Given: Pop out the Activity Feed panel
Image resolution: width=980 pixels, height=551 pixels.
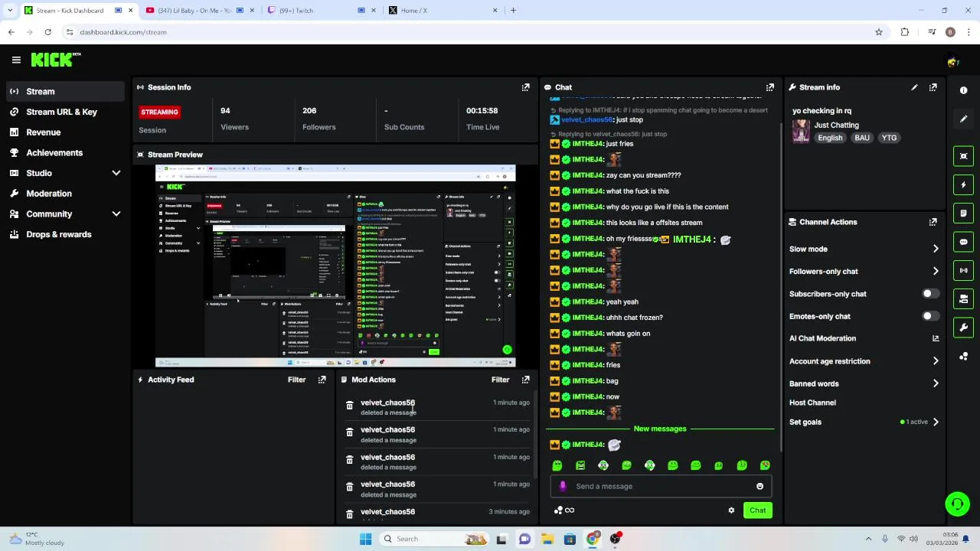Looking at the screenshot, I should [x=322, y=380].
